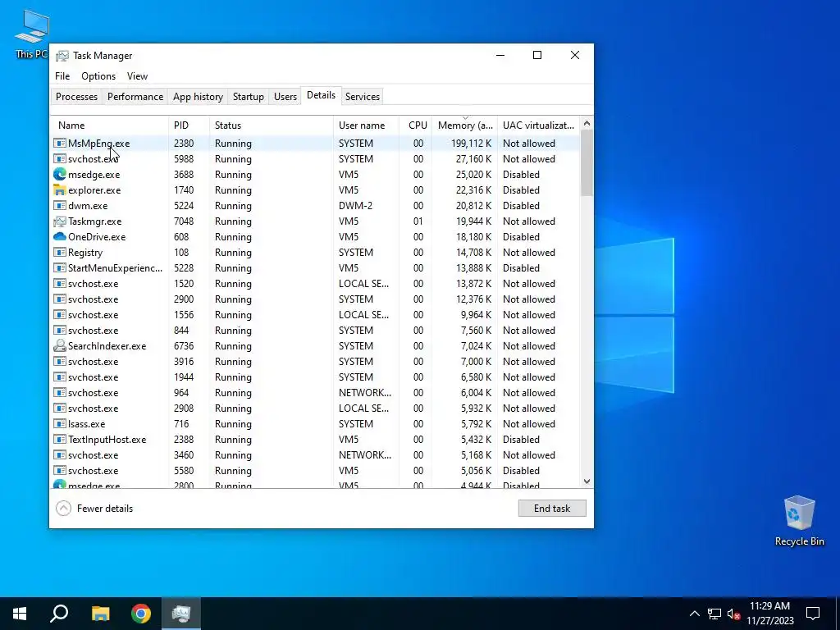Select the svchost.exe row with PID 3916

tap(316, 361)
